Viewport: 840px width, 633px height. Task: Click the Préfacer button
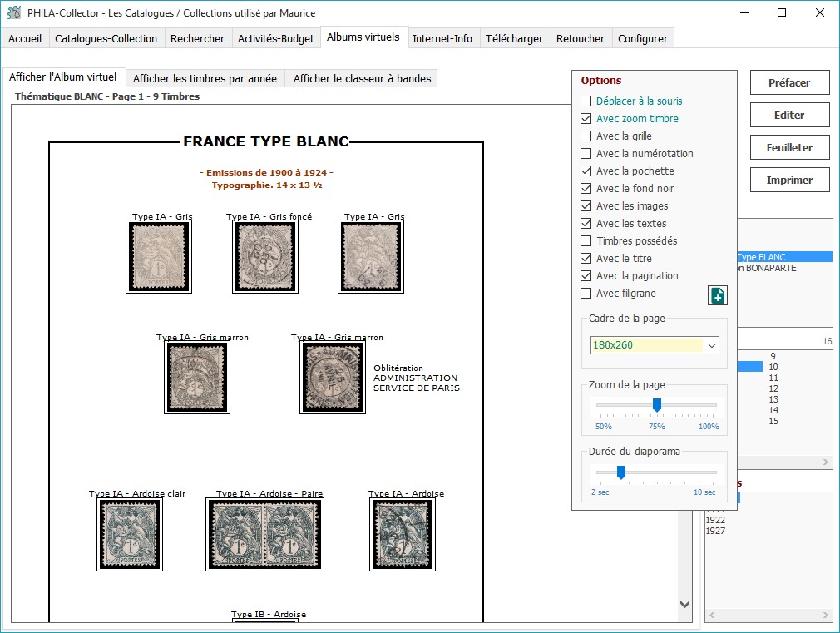tap(789, 82)
